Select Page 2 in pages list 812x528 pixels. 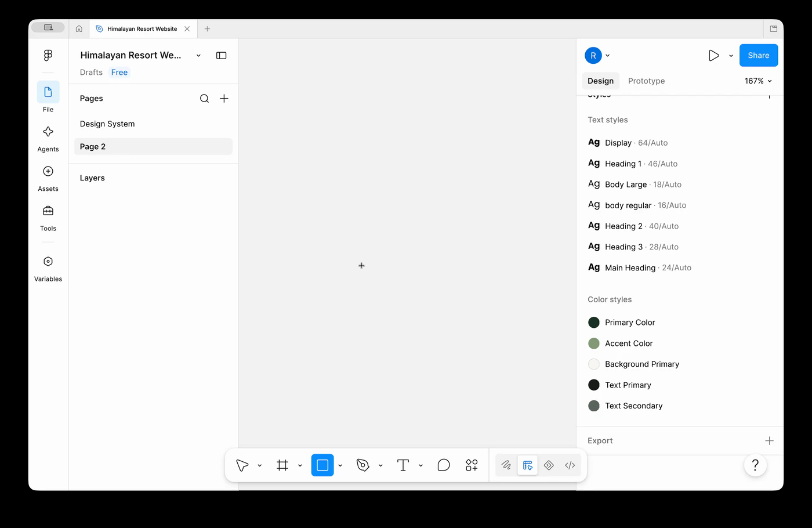pyautogui.click(x=153, y=147)
